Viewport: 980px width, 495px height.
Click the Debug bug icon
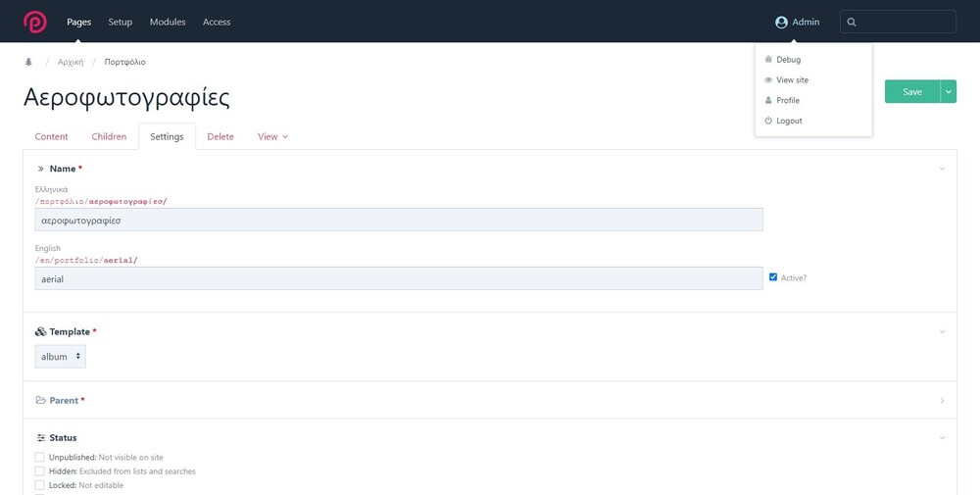tap(768, 60)
